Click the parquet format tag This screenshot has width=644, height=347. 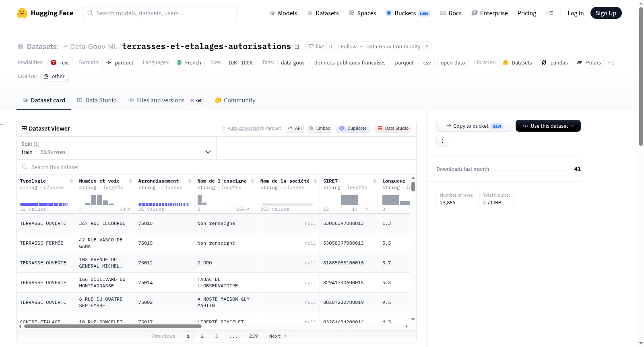click(x=120, y=62)
